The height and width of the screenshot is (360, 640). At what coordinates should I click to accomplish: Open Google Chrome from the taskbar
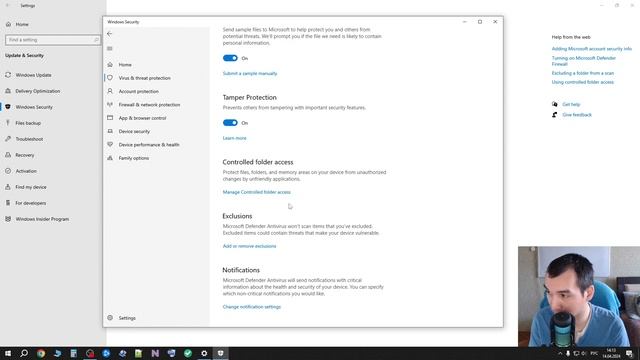coord(41,353)
